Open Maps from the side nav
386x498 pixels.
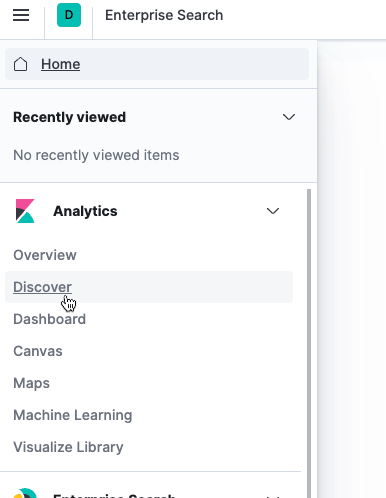click(x=32, y=383)
